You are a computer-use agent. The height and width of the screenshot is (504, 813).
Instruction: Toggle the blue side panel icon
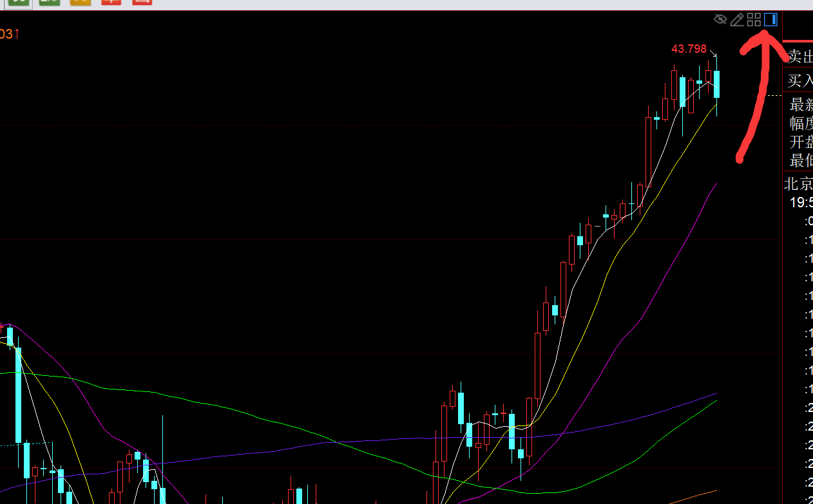[770, 19]
